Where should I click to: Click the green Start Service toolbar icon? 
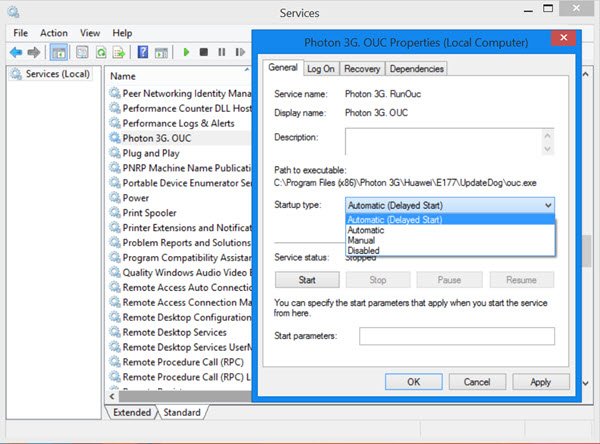[x=186, y=52]
